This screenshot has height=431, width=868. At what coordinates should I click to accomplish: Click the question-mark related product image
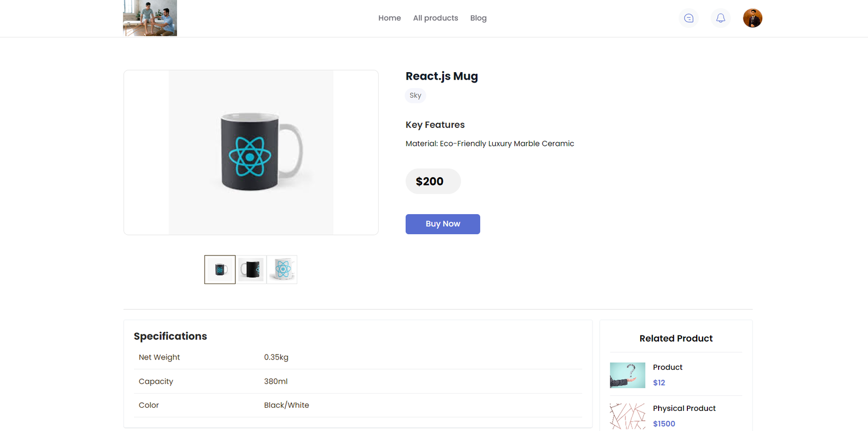click(x=628, y=375)
